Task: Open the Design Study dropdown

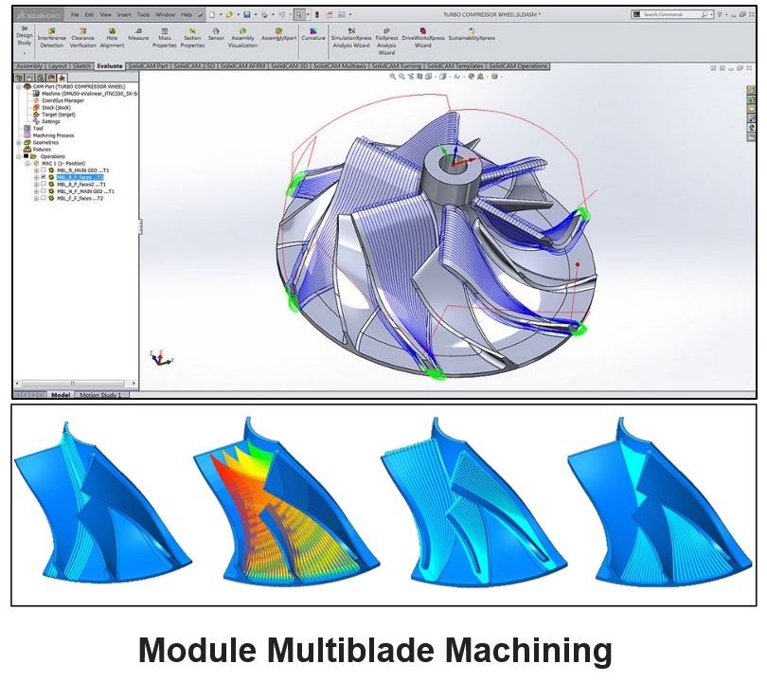Action: coord(25,53)
